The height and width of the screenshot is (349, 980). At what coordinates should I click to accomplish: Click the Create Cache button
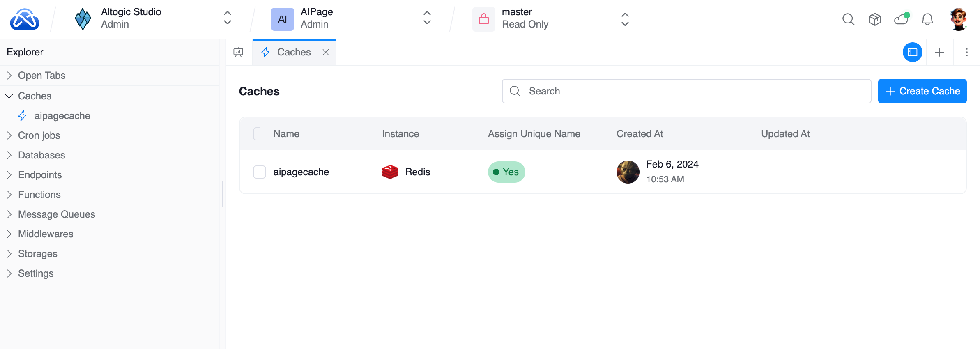pyautogui.click(x=922, y=91)
